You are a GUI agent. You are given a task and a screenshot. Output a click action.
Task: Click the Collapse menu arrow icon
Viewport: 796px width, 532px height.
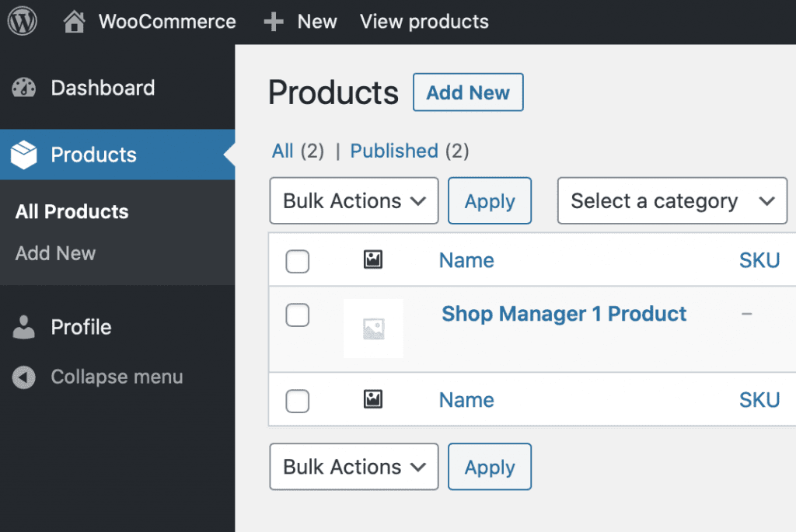23,377
